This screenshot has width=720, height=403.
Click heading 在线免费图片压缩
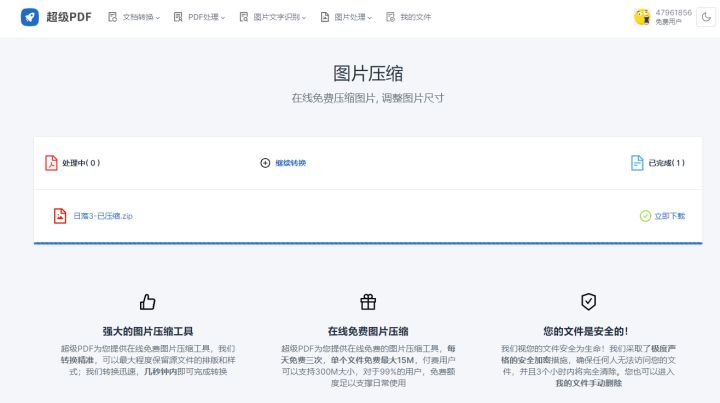368,331
